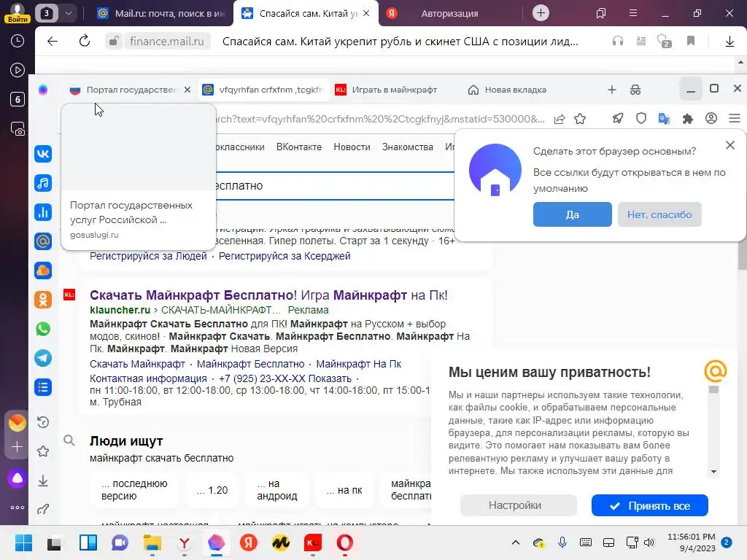Open translate page icon in Atom toolbar

664,119
